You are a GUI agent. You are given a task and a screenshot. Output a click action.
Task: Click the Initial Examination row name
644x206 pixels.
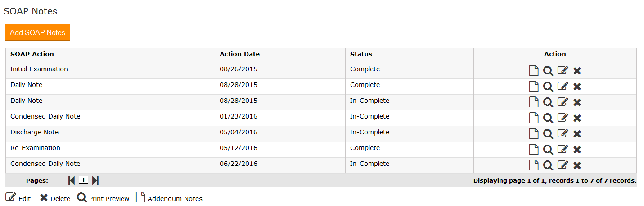click(x=39, y=69)
